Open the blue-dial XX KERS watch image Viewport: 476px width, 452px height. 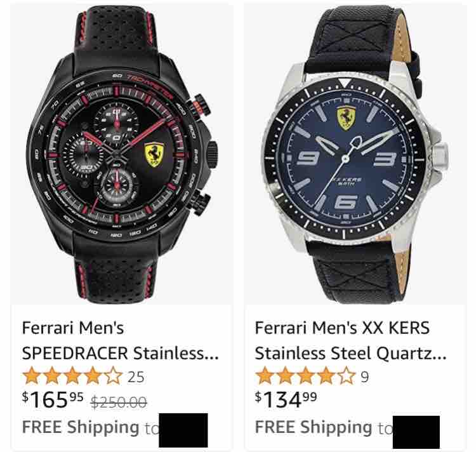coord(355,154)
